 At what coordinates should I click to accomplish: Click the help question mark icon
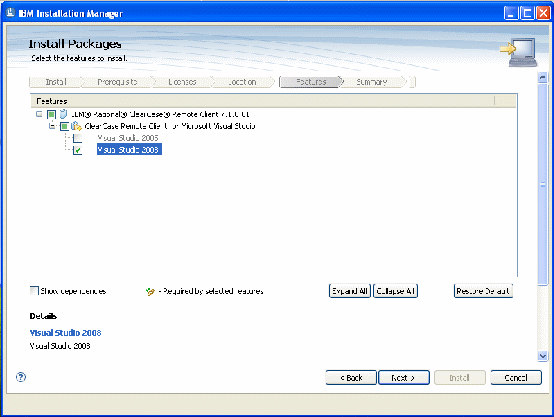click(x=21, y=377)
